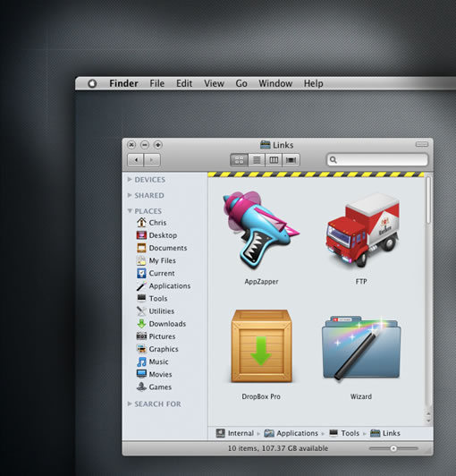This screenshot has height=476, width=456.
Task: Jump to Tools in path bar
Action: pyautogui.click(x=344, y=433)
